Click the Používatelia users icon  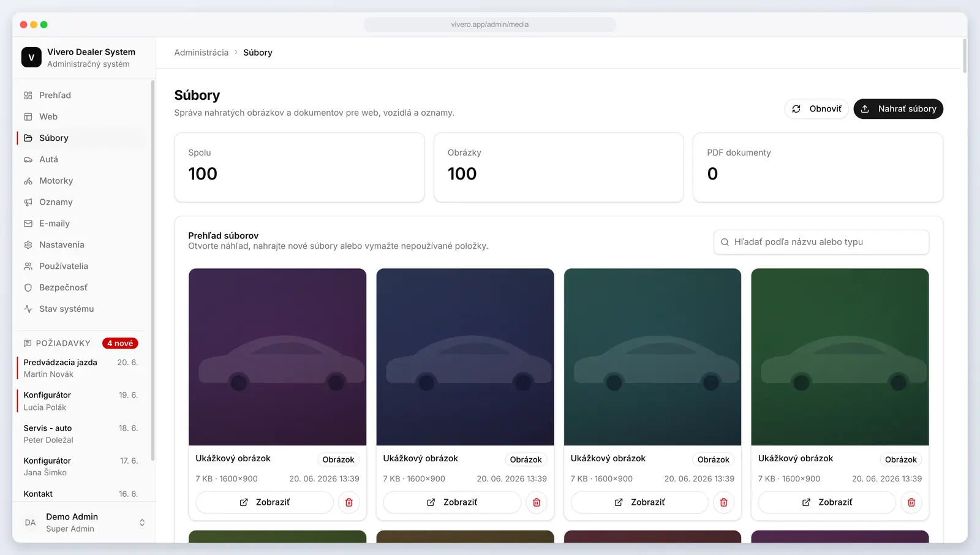click(28, 266)
